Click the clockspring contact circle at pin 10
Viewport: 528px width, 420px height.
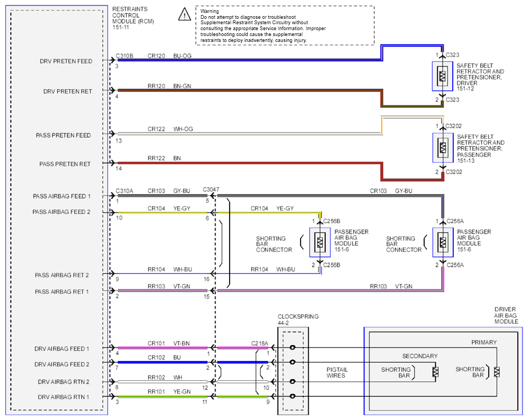(x=292, y=382)
